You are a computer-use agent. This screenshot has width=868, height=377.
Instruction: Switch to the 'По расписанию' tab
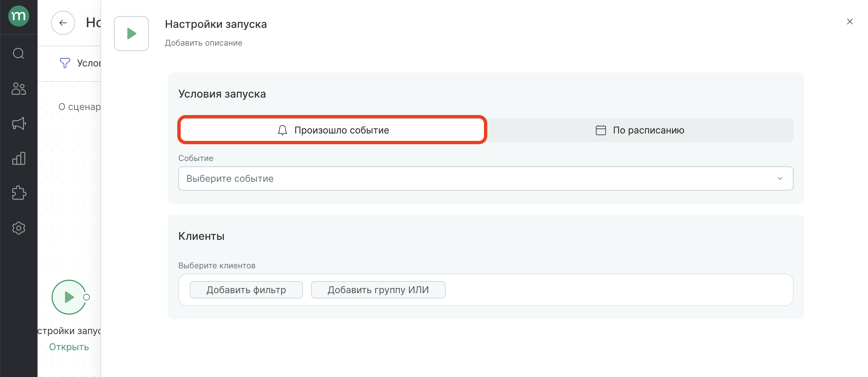[x=639, y=130]
